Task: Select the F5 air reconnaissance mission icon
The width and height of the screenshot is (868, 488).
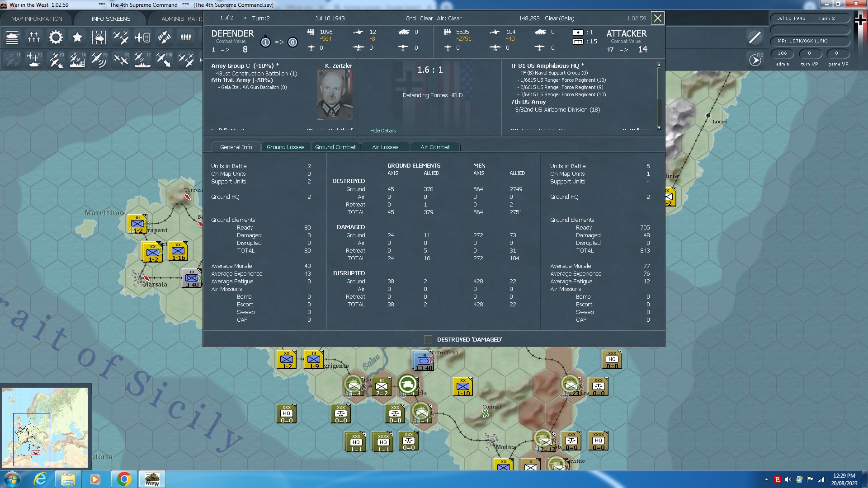Action: coord(99,59)
